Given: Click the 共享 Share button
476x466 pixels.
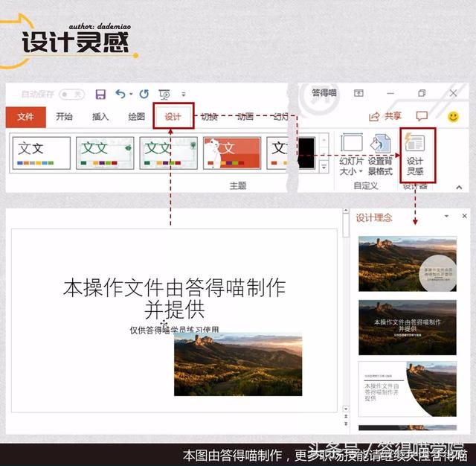Looking at the screenshot, I should click(x=385, y=116).
